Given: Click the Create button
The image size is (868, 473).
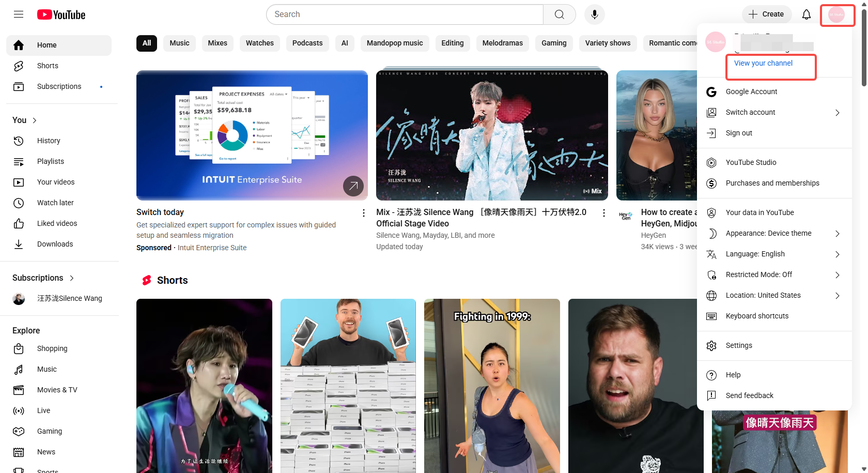Looking at the screenshot, I should tap(766, 14).
